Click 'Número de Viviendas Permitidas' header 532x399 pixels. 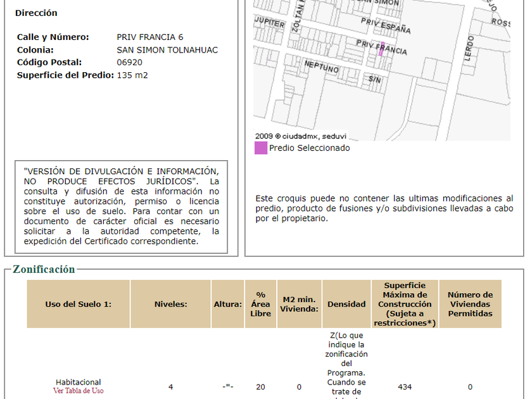click(470, 304)
